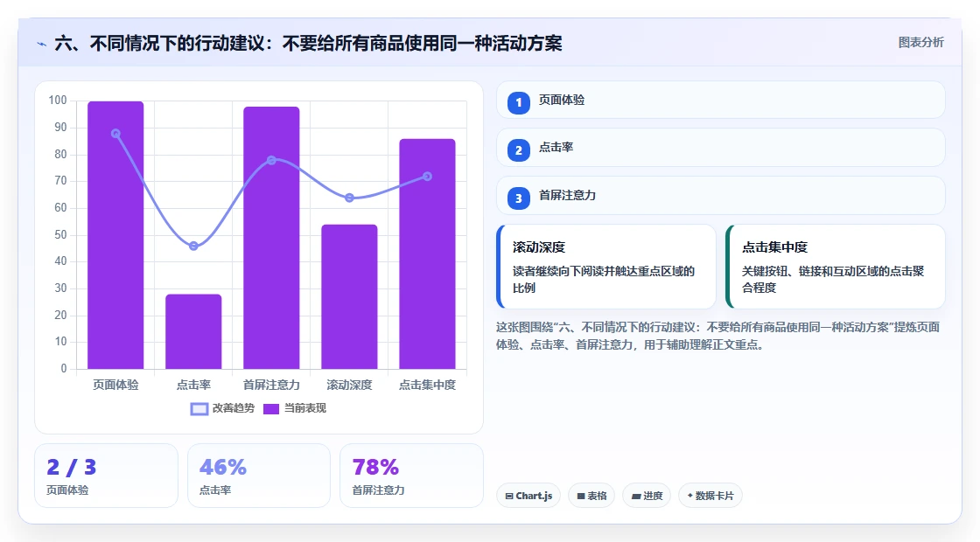This screenshot has height=542, width=980.
Task: Click the x-axis label 页面体验
Action: pyautogui.click(x=115, y=386)
